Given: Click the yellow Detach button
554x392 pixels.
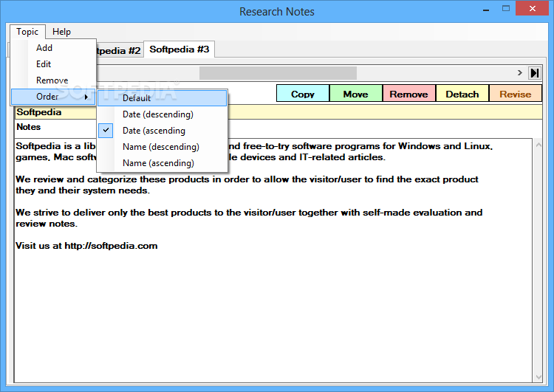Looking at the screenshot, I should (x=462, y=94).
